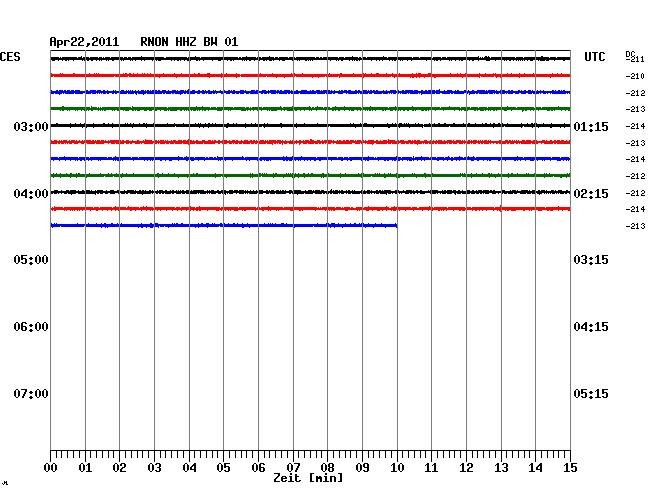Select minute tick label '09'
Image resolution: width=650 pixels, height=494 pixels.
tap(362, 467)
